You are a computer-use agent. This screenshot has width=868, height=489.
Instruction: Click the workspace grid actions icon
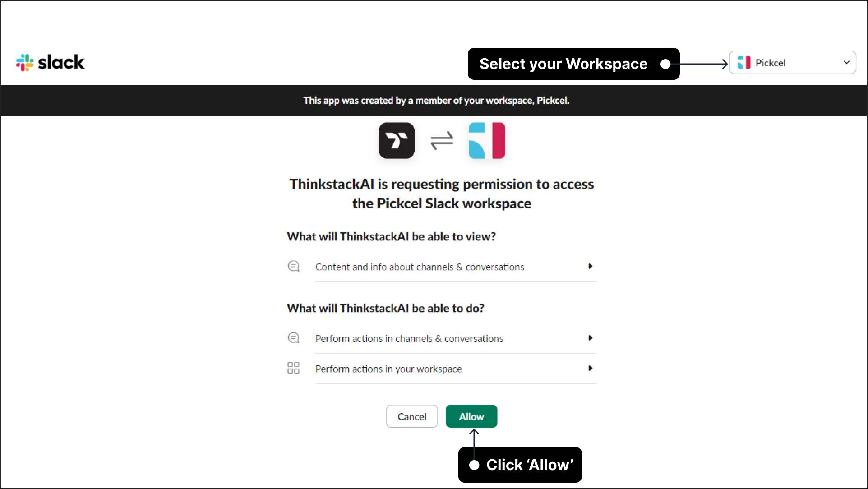coord(293,368)
